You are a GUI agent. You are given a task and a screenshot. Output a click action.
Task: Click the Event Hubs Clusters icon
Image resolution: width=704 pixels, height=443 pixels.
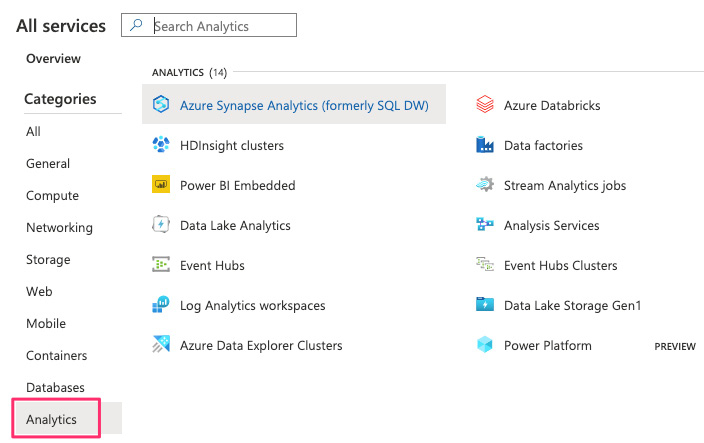click(485, 264)
